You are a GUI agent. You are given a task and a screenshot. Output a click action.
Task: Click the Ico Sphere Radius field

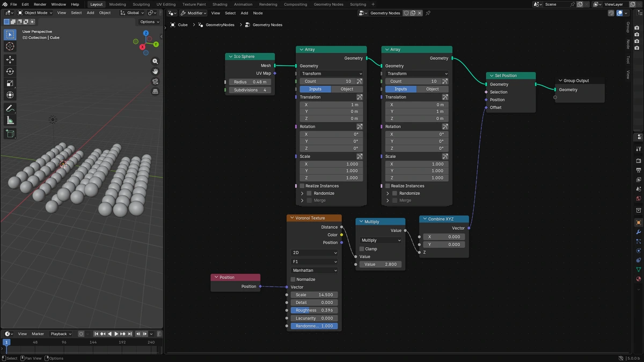coord(251,82)
